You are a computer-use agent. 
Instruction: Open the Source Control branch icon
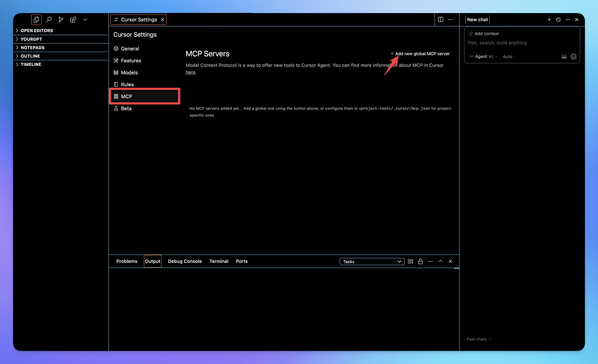click(61, 20)
